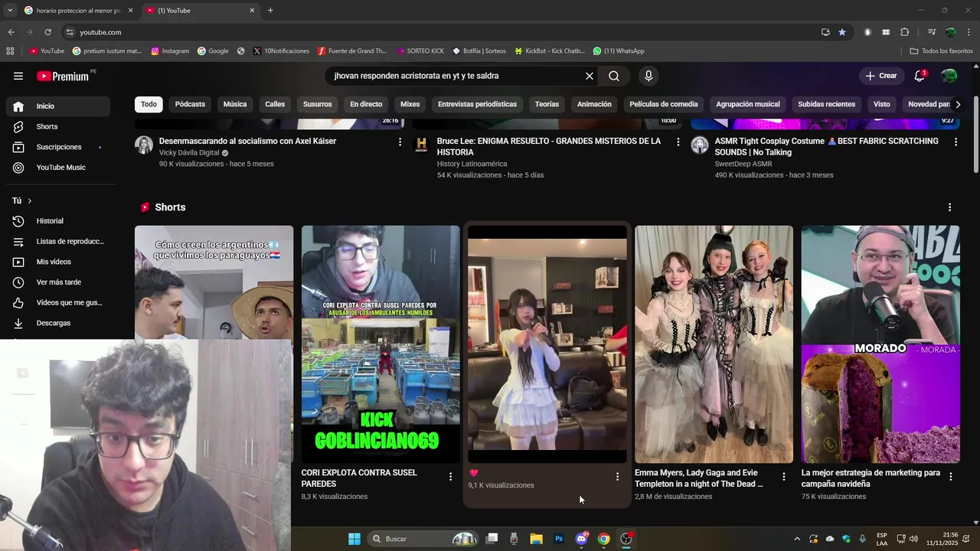Start voice search with the microphone
Viewport: 980px width, 551px height.
click(648, 76)
